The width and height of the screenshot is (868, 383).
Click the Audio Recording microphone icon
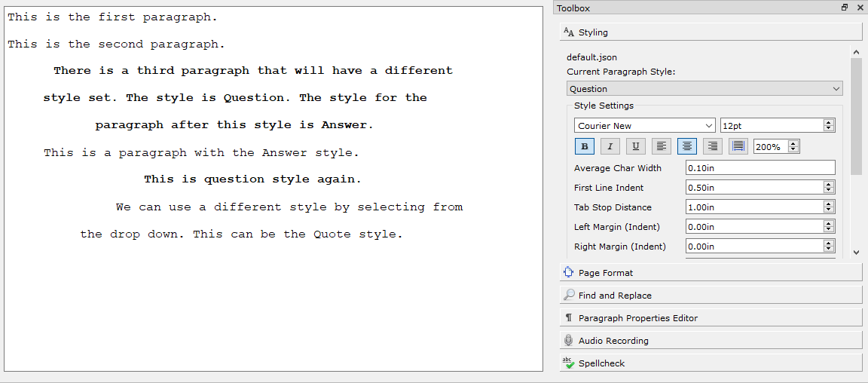click(x=569, y=340)
